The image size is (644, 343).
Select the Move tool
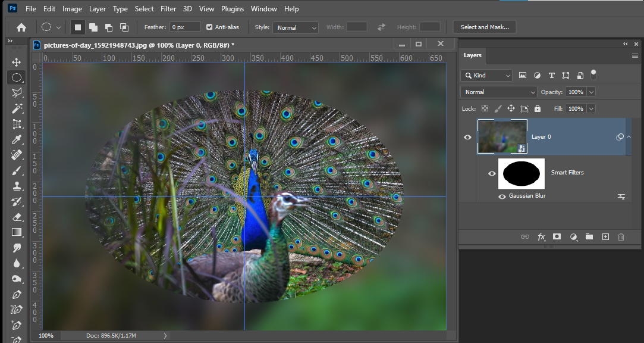coord(16,62)
